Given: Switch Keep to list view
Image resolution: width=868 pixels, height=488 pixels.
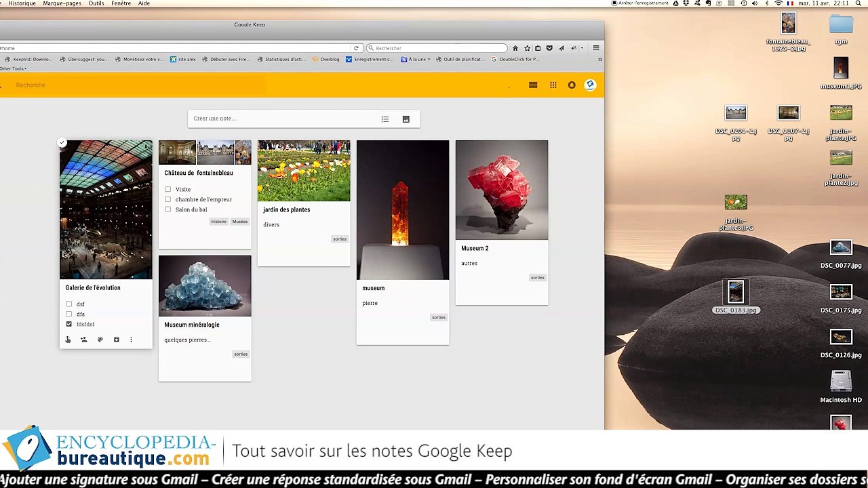Looking at the screenshot, I should pyautogui.click(x=533, y=85).
